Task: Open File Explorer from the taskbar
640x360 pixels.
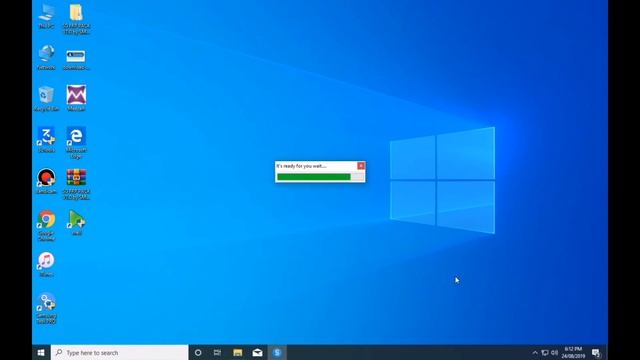Action: pyautogui.click(x=238, y=353)
